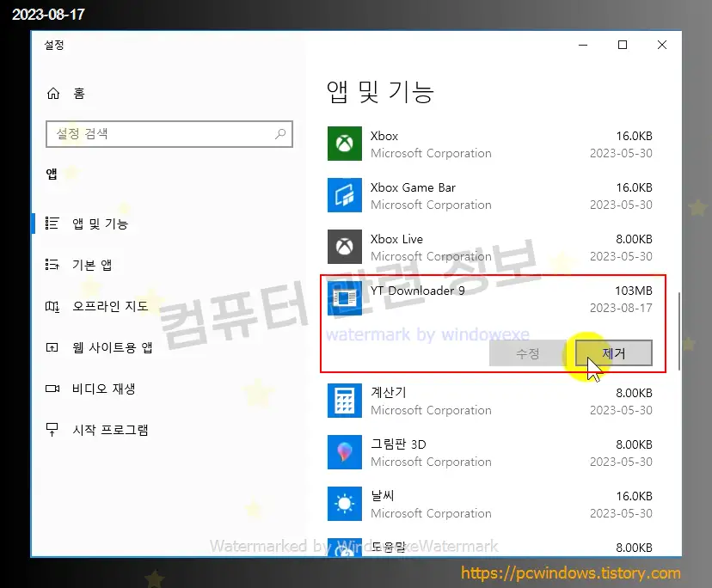The width and height of the screenshot is (712, 588).
Task: Click the Xbox Live gray icon
Action: pyautogui.click(x=345, y=247)
